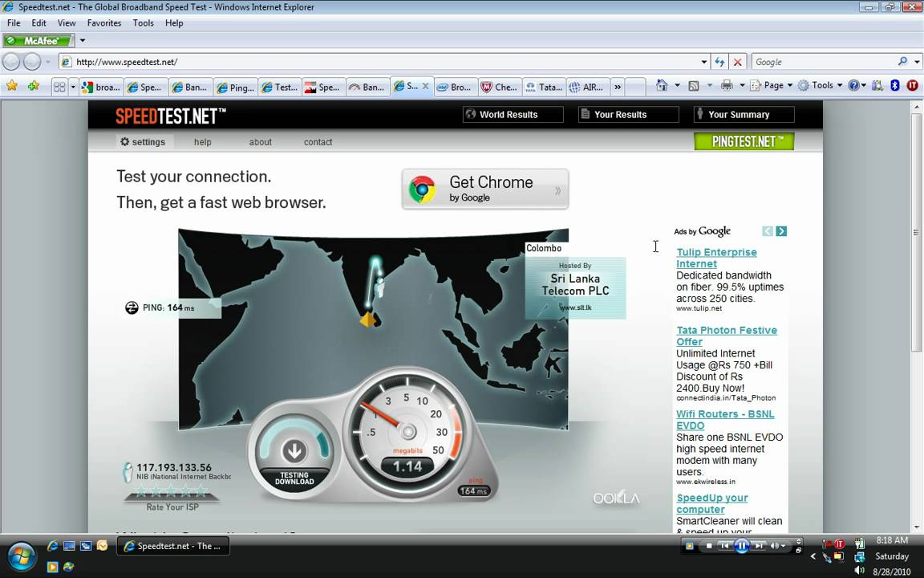This screenshot has width=924, height=578.
Task: Click the Refresh page icon
Action: tap(719, 62)
